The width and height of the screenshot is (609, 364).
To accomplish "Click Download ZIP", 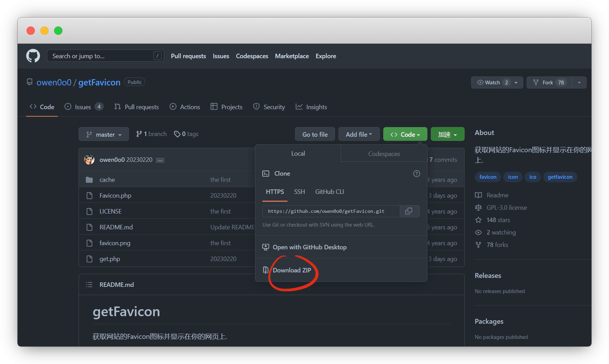I will tap(292, 270).
